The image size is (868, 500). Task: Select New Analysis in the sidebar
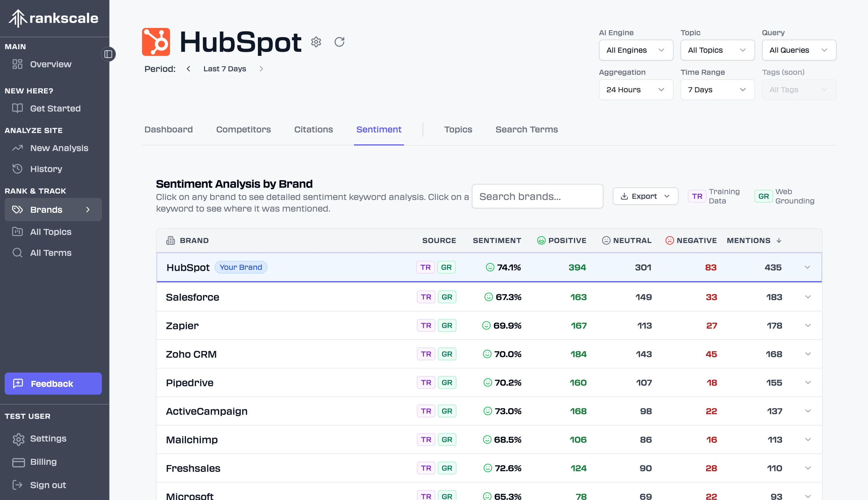[59, 148]
